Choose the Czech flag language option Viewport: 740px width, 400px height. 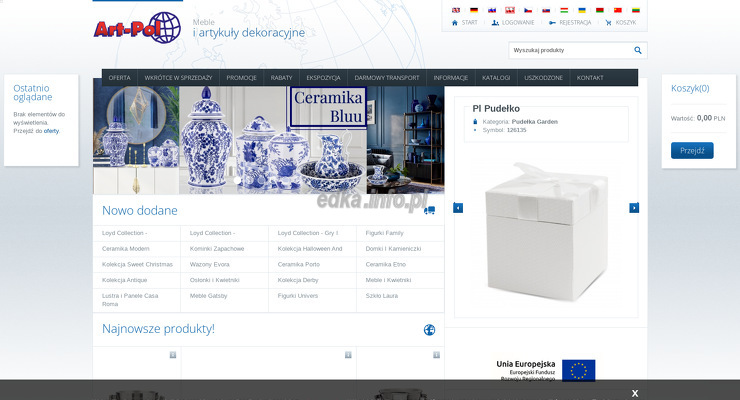pos(527,9)
